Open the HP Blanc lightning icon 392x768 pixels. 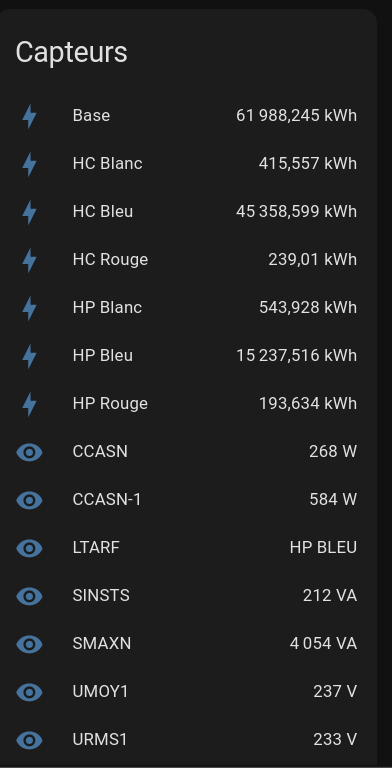point(29,308)
